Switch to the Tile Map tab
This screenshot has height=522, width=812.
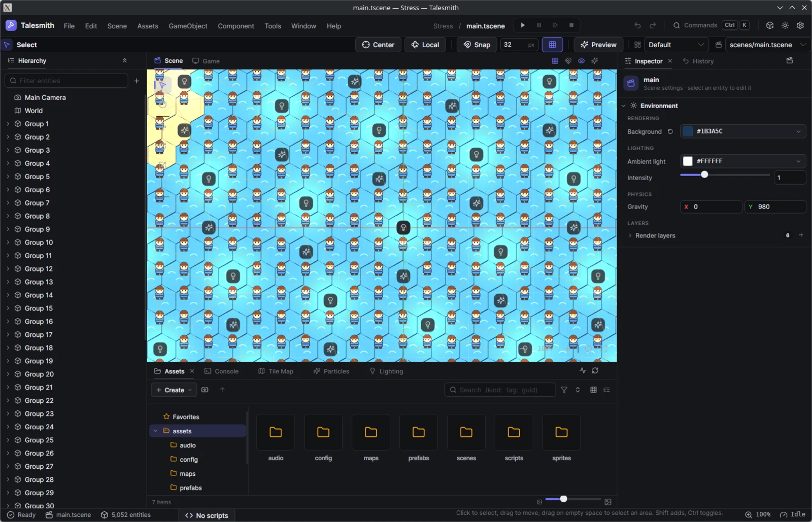coord(276,371)
